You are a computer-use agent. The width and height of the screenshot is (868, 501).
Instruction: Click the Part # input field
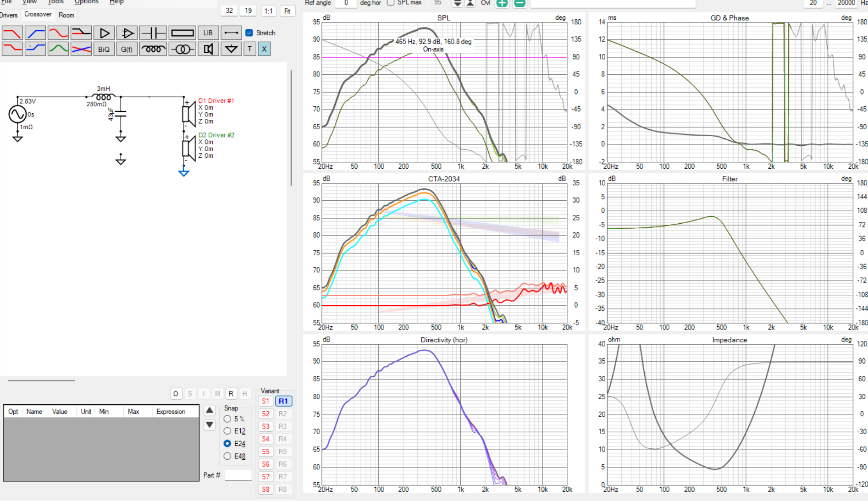[238, 475]
